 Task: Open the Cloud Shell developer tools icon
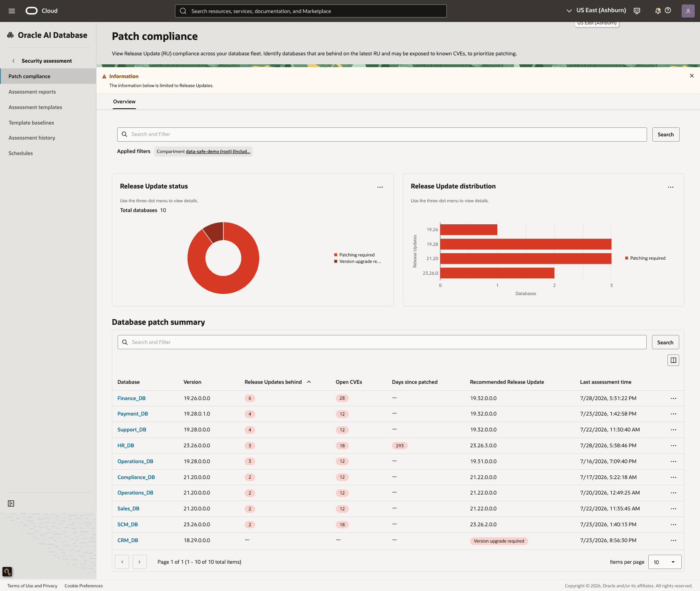pos(637,11)
